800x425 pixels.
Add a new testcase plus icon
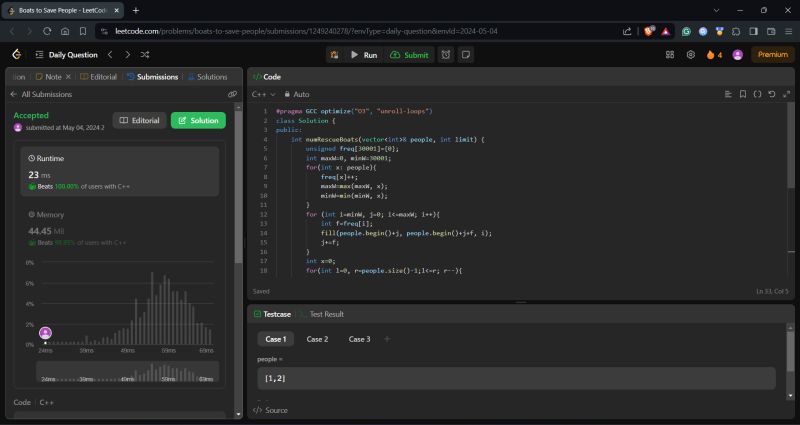[x=387, y=339]
